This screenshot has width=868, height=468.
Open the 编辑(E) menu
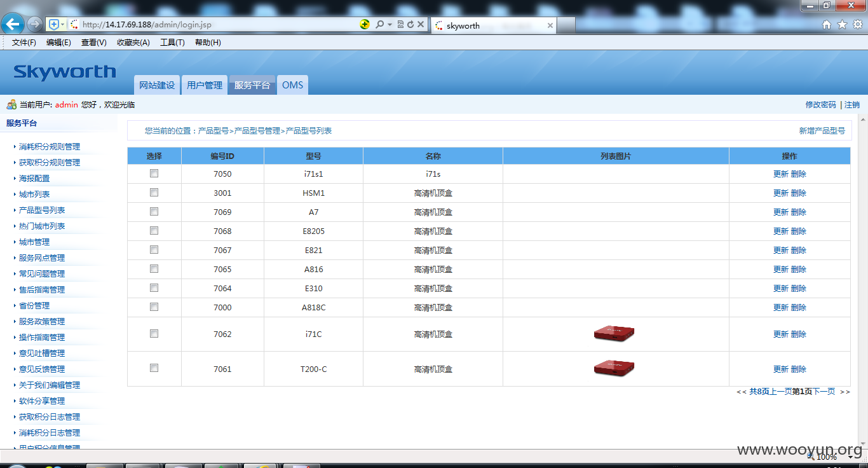tap(58, 43)
